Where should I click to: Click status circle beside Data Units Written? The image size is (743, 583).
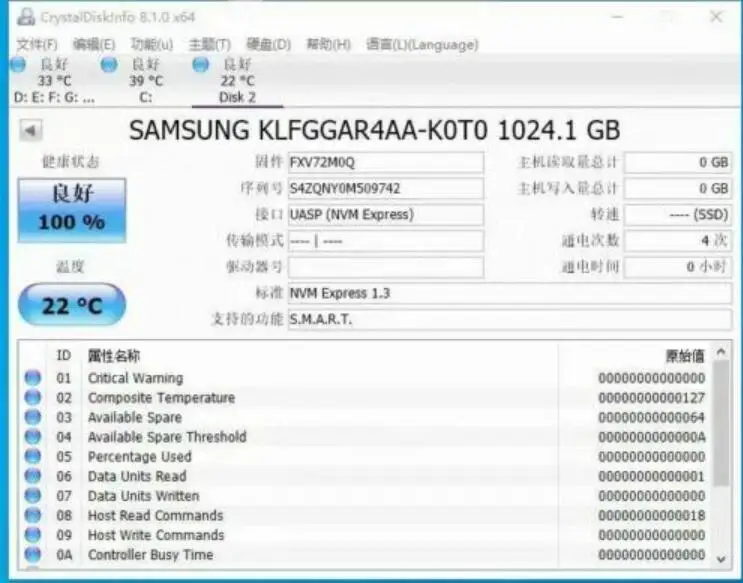click(x=33, y=496)
